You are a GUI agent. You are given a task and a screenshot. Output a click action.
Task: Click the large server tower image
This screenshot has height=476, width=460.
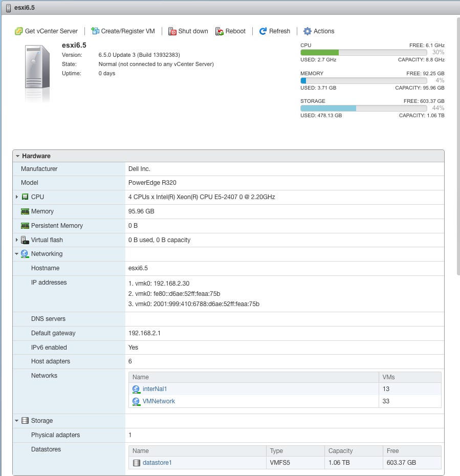37,67
